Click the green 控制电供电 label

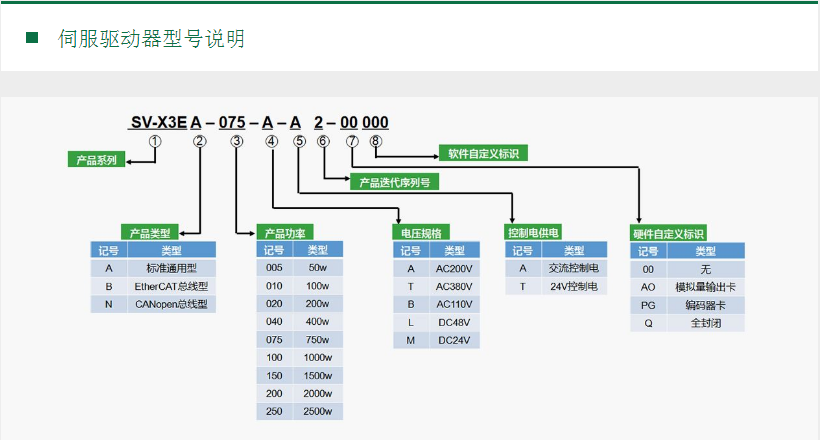tap(533, 232)
